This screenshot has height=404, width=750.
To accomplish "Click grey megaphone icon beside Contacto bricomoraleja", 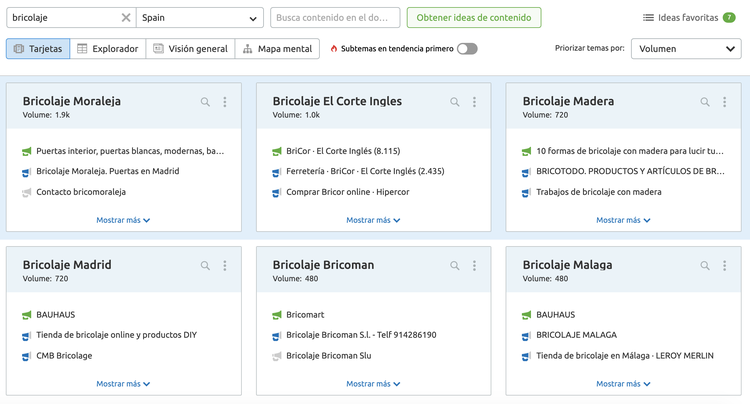I will coord(27,193).
